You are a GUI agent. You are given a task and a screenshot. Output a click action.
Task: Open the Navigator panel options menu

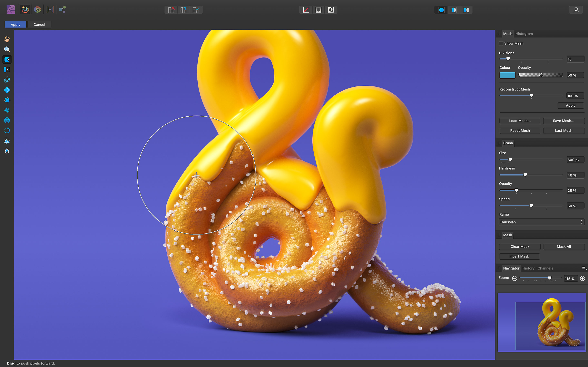click(584, 268)
